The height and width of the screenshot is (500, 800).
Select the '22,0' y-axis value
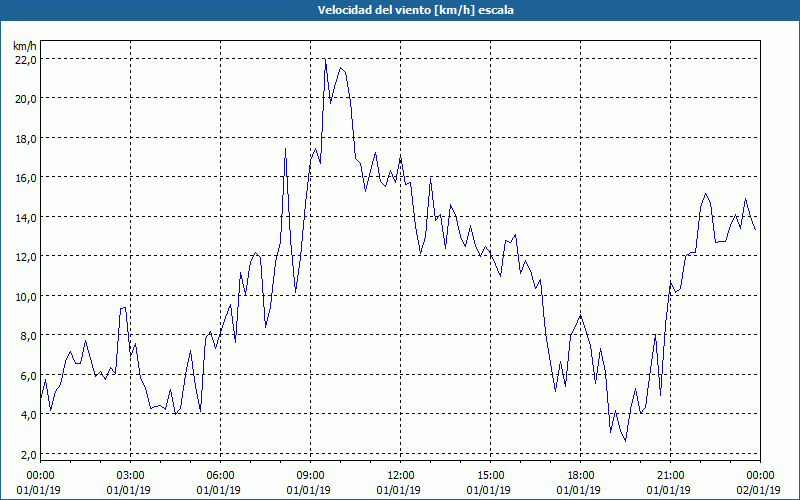(26, 59)
